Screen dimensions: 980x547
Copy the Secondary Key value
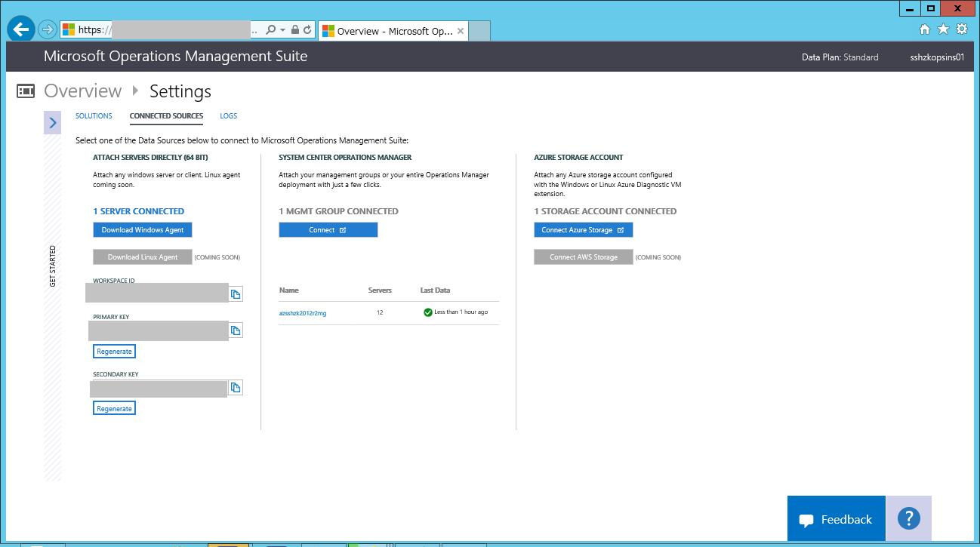coord(236,387)
